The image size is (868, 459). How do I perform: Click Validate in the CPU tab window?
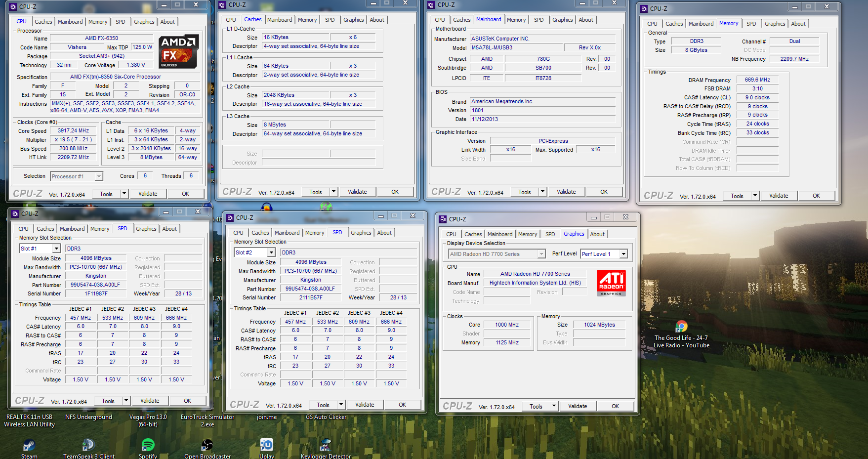148,194
